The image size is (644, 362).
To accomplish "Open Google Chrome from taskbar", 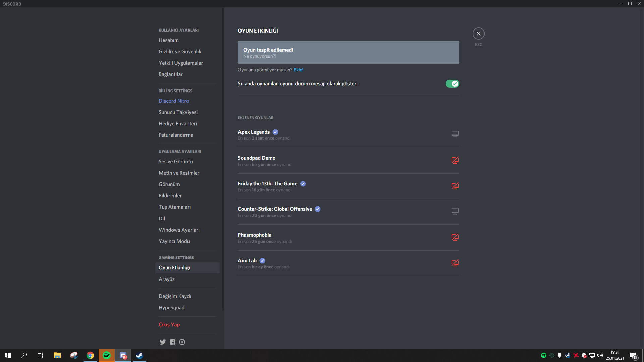I will click(90, 355).
